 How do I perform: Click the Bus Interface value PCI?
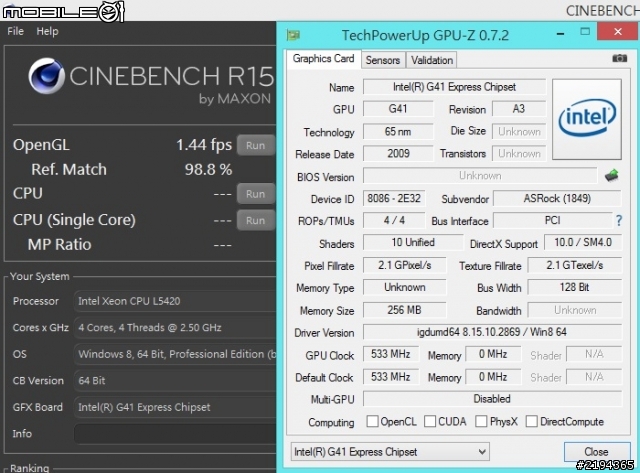pos(553,221)
